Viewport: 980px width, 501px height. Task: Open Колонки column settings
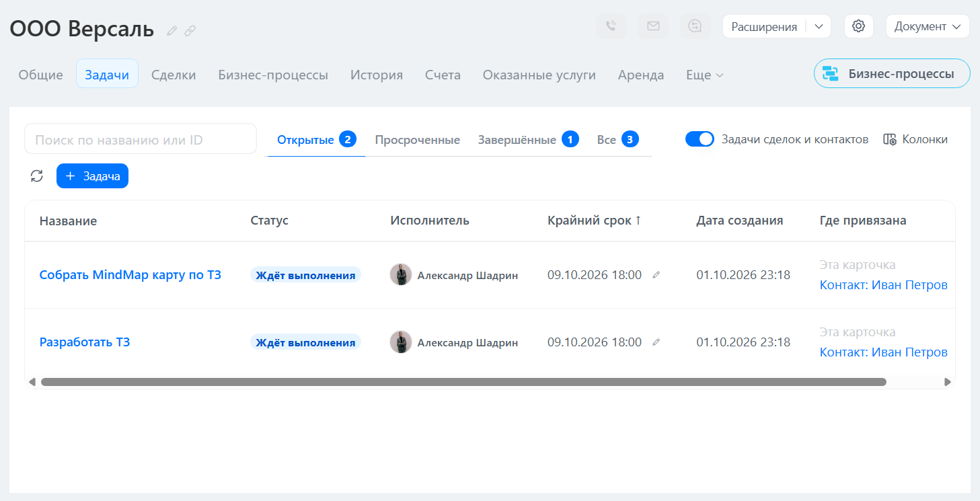pos(915,139)
